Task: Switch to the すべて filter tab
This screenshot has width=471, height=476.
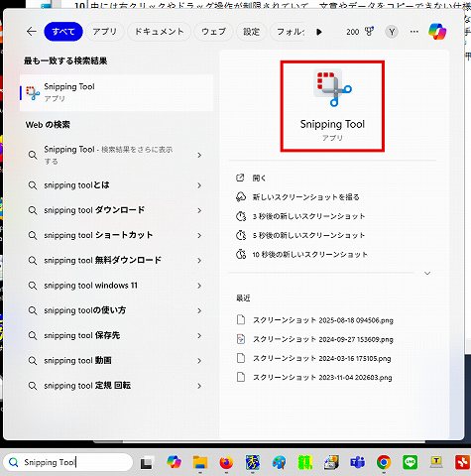Action: pyautogui.click(x=63, y=32)
